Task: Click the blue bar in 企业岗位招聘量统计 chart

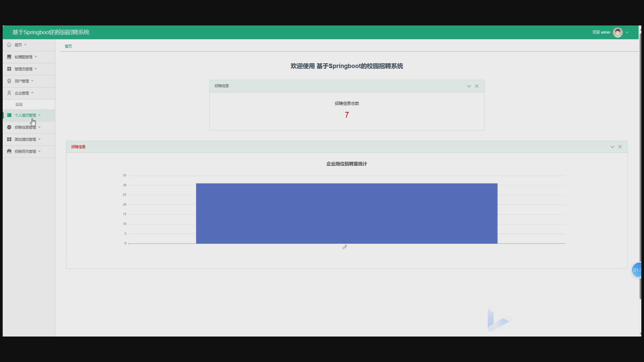Action: [346, 213]
